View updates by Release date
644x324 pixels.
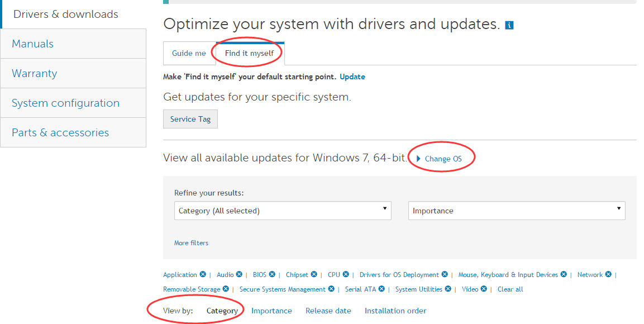(x=328, y=311)
